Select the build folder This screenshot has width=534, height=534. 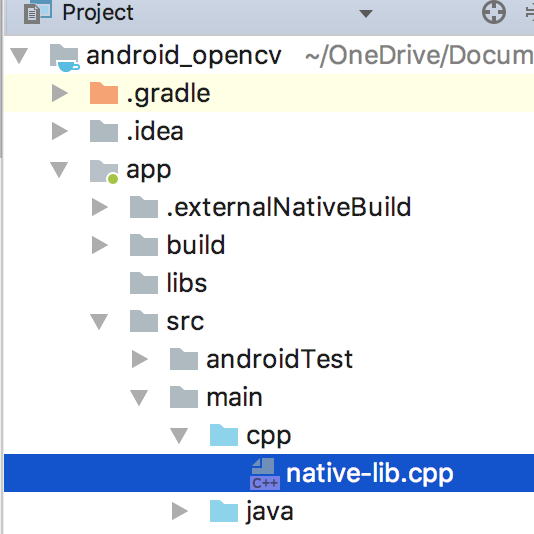coord(196,245)
